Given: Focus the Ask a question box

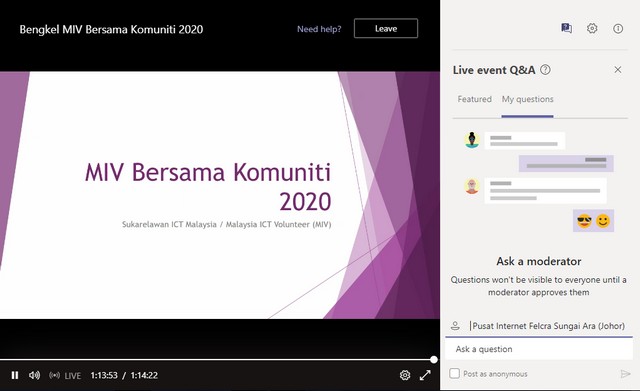Looking at the screenshot, I should pos(539,349).
